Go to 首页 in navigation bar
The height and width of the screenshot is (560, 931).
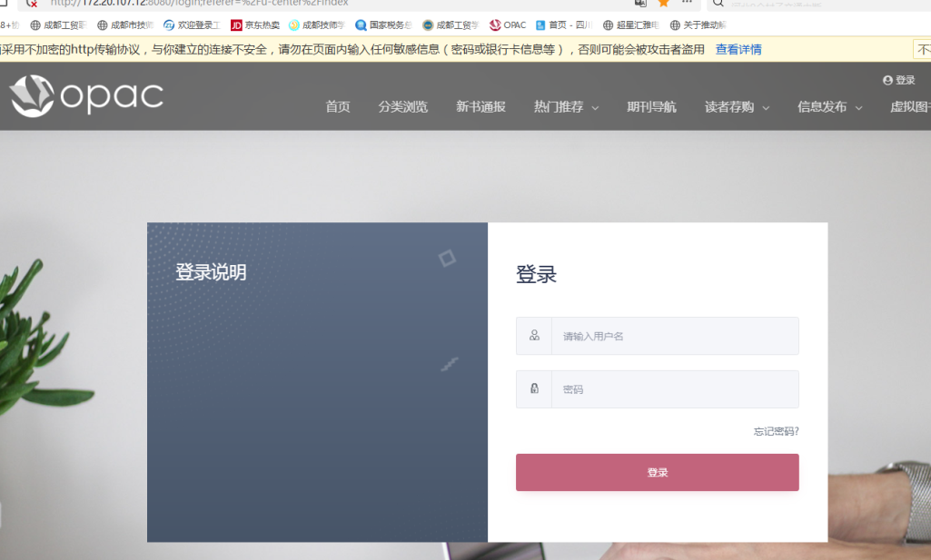338,107
